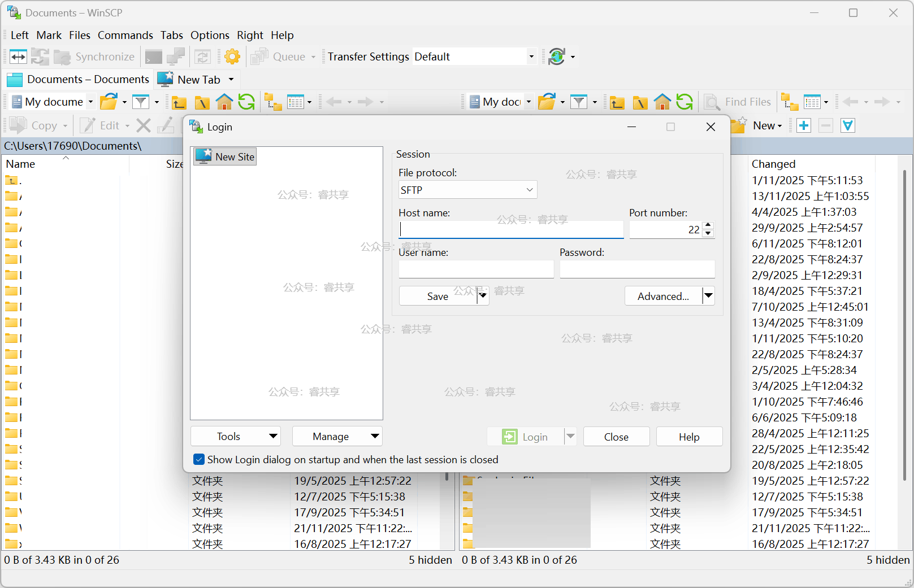Open the Commands menu

125,35
